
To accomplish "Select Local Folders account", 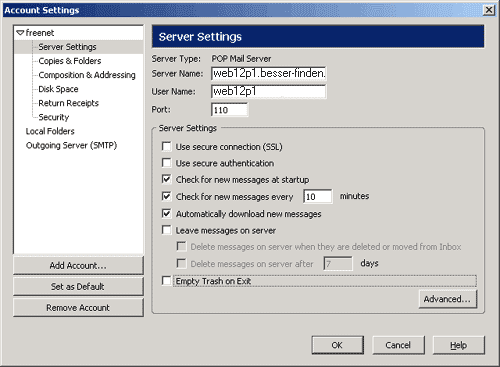I will pos(50,131).
